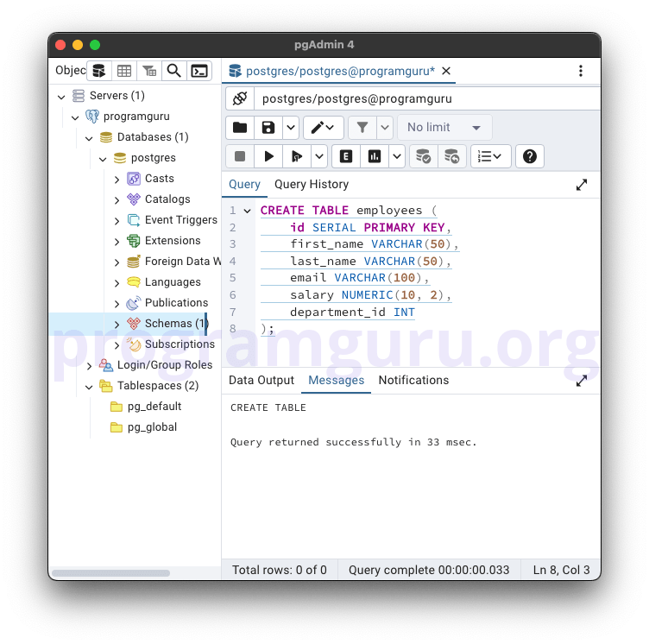Open Explain Analyze options dropdown arrow
Viewport: 649px width, 644px height.
tap(397, 156)
